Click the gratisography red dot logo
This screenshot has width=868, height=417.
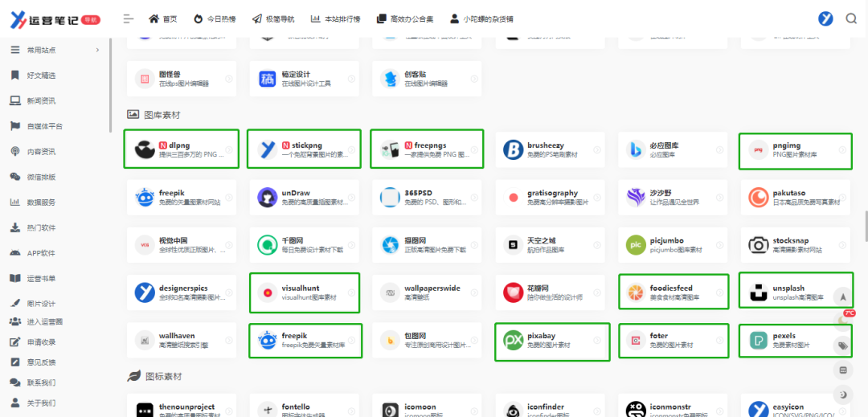pyautogui.click(x=513, y=197)
